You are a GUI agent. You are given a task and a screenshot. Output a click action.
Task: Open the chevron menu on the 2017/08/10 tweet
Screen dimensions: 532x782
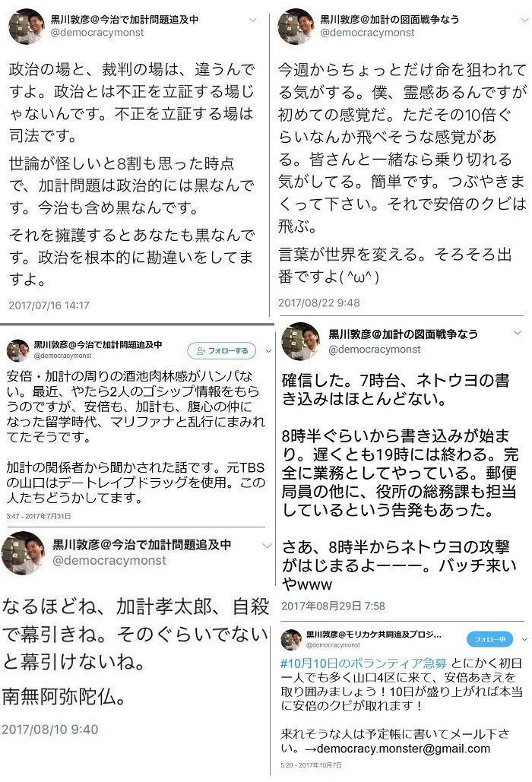(268, 546)
